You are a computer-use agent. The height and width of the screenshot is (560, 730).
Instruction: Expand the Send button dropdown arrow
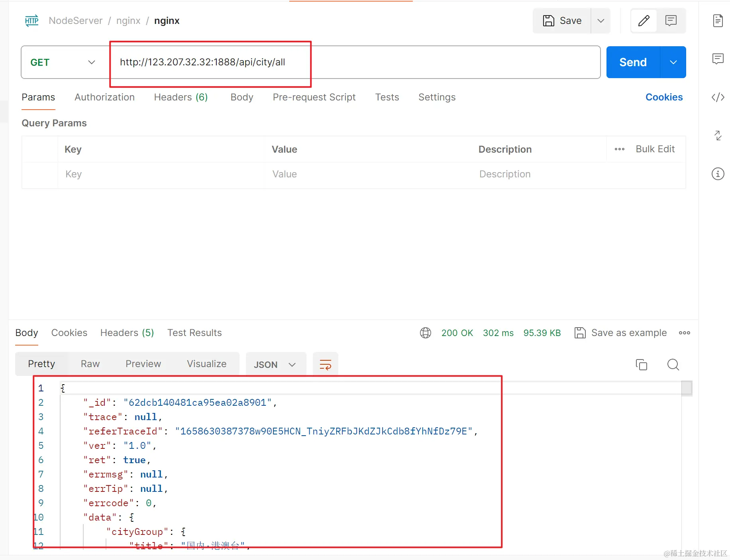[x=673, y=62]
